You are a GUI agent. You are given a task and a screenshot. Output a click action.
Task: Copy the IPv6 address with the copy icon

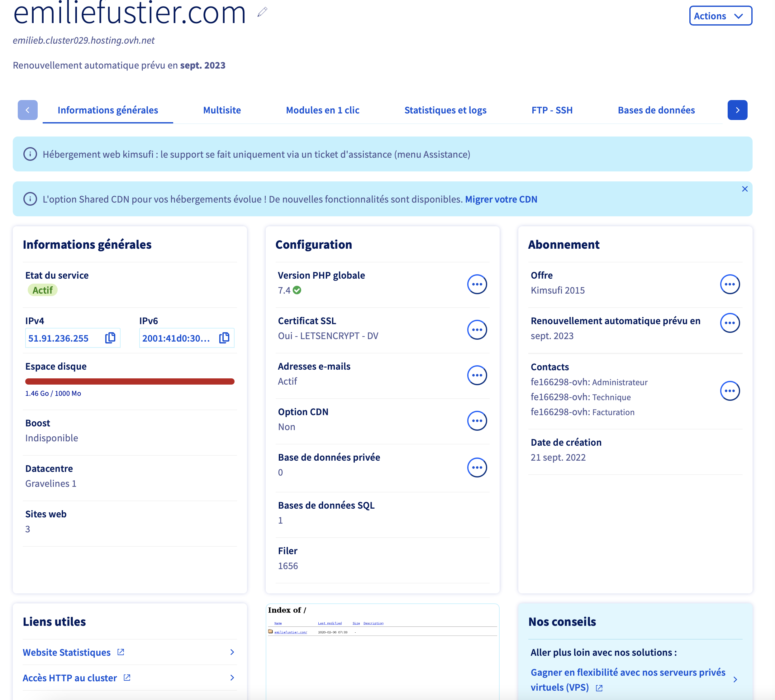[x=224, y=338]
